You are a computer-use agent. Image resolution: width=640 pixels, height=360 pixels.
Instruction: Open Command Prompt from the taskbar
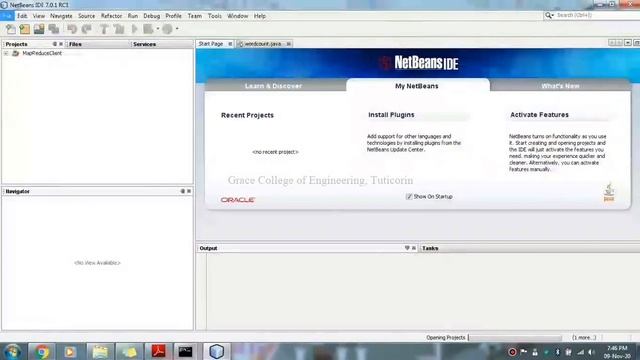click(x=185, y=351)
